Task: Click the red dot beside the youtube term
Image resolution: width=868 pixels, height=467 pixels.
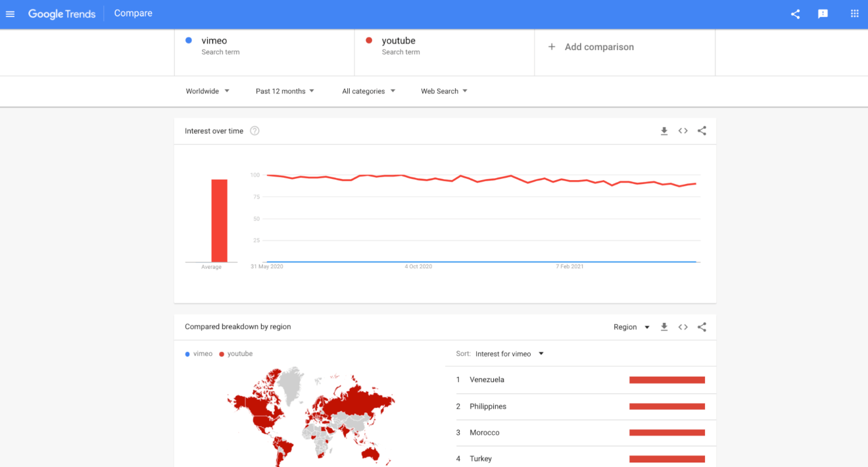Action: [x=369, y=41]
